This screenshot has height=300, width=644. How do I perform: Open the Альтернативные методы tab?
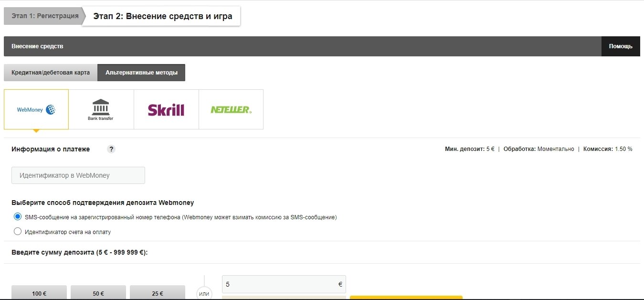[x=141, y=73]
